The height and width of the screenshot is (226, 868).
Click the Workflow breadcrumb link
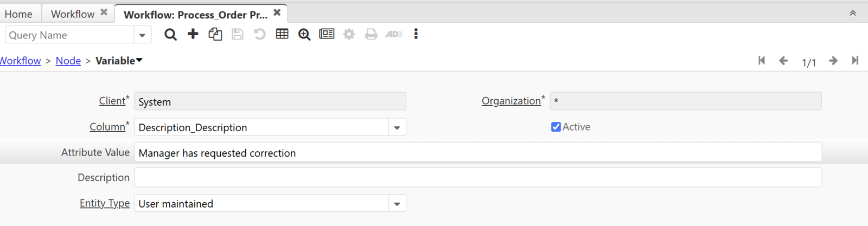[x=20, y=61]
